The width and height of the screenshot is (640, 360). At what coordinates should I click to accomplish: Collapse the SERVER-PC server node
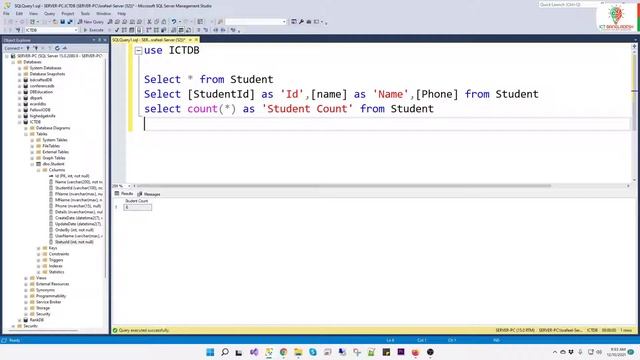click(7, 56)
